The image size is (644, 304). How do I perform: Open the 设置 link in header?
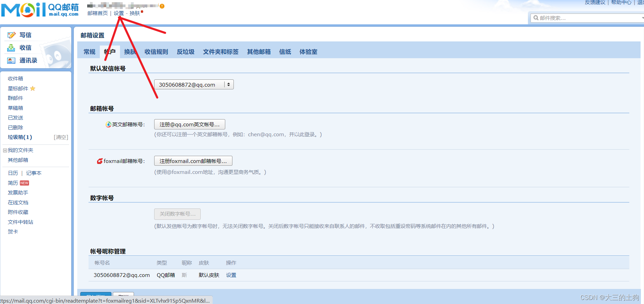click(119, 13)
